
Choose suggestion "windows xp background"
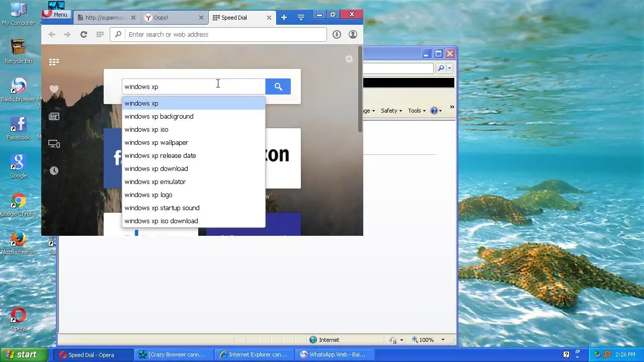[x=193, y=116]
